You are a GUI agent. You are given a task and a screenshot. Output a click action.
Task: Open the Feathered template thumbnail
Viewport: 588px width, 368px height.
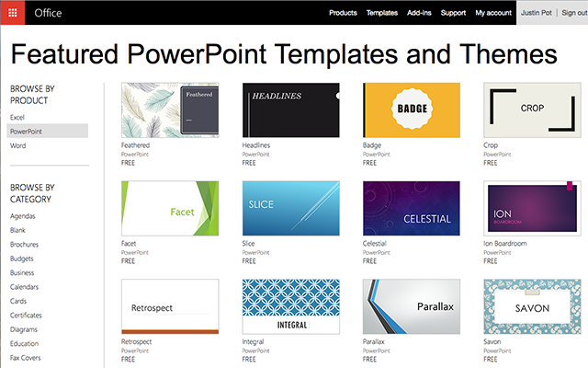tap(170, 110)
